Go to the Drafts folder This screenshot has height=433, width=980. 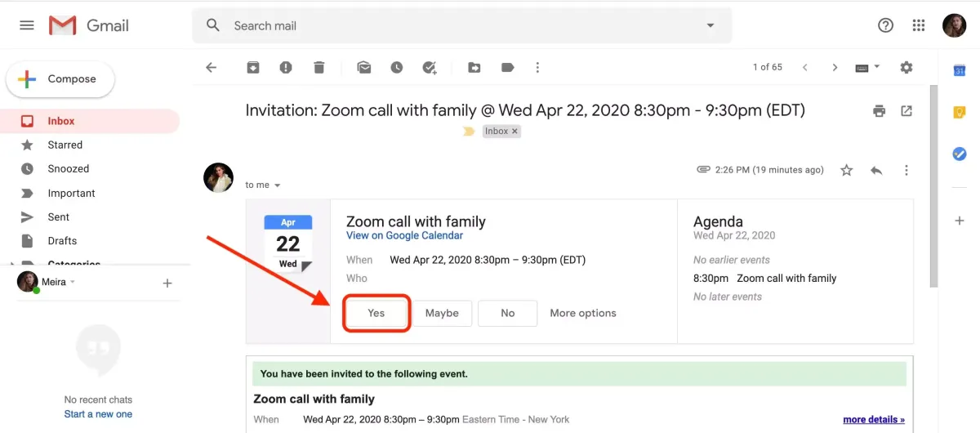[62, 241]
